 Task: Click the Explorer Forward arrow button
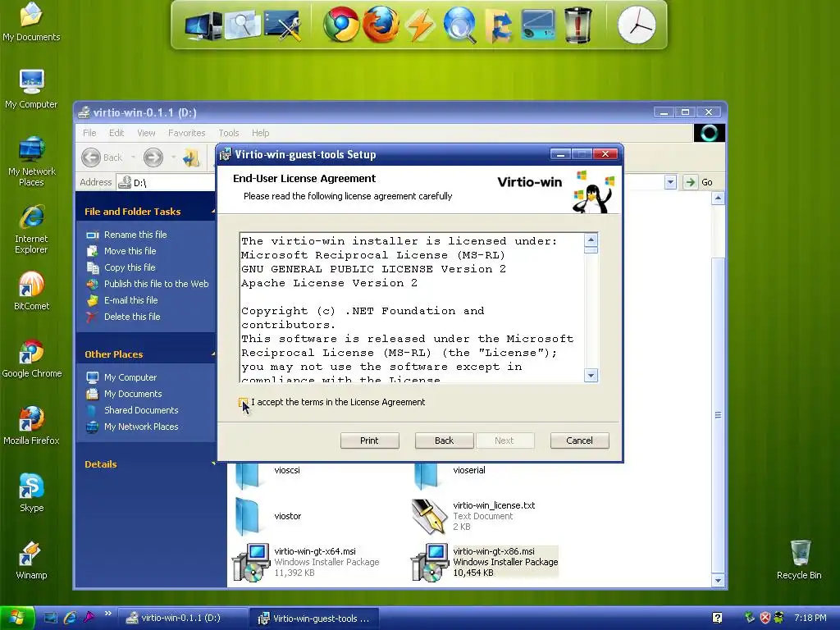(153, 157)
